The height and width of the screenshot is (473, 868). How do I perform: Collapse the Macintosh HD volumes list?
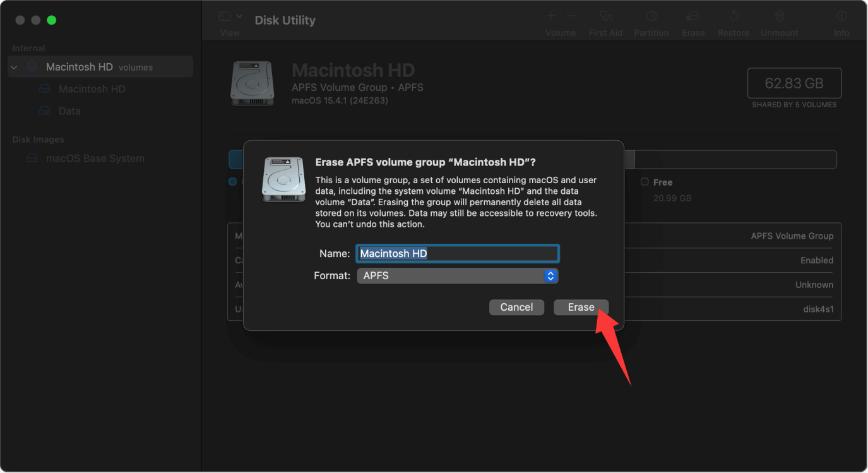(13, 66)
